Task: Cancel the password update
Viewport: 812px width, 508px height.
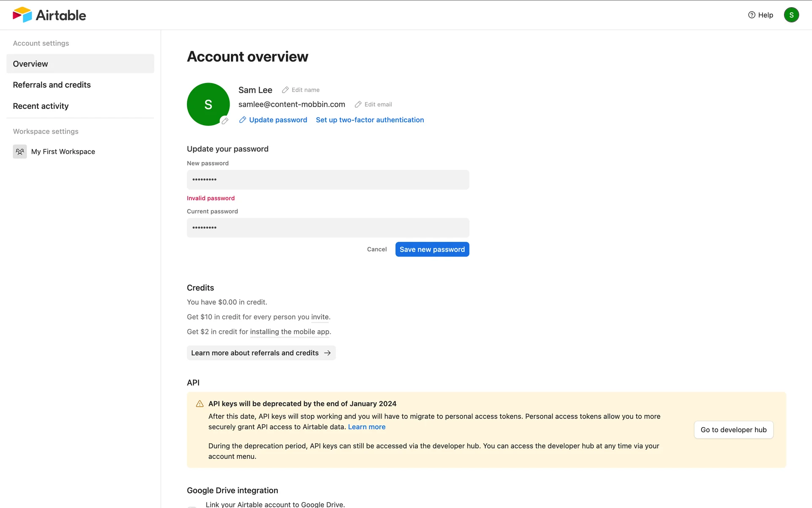Action: coord(376,249)
